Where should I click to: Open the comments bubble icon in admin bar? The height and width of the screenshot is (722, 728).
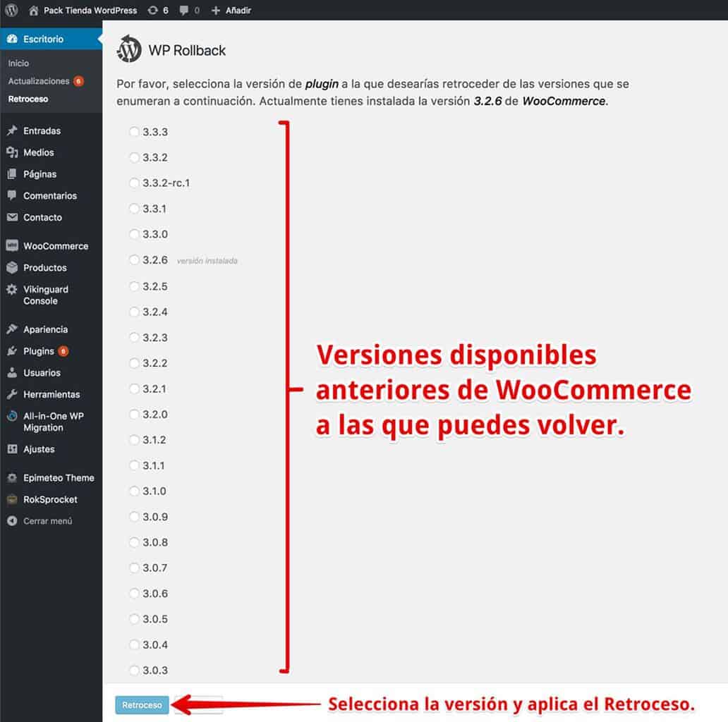point(184,10)
